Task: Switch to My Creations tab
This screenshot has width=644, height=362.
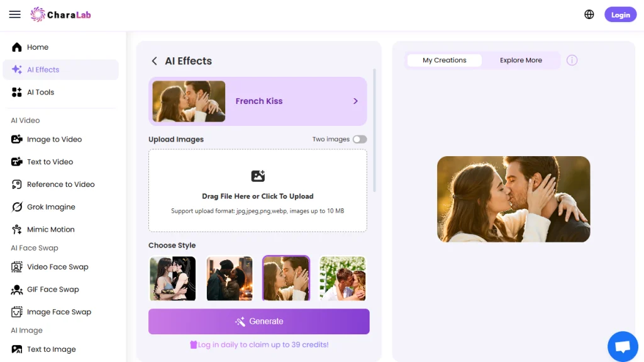Action: [x=445, y=60]
